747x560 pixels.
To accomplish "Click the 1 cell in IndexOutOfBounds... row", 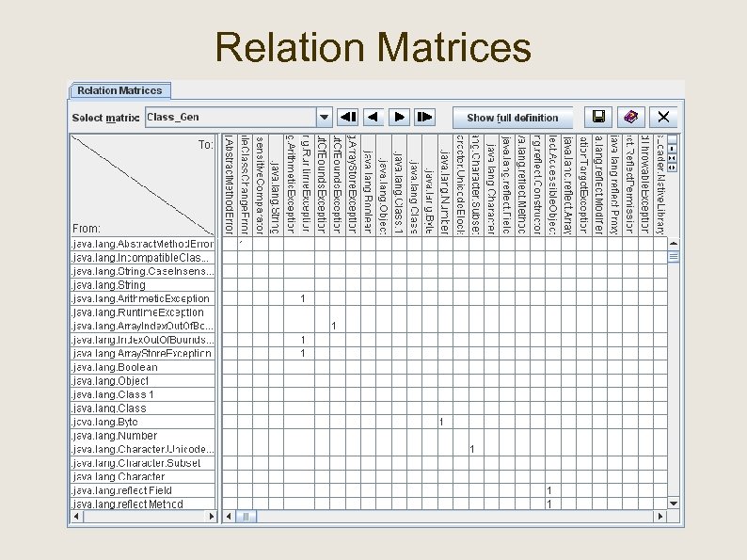I will coord(307,340).
